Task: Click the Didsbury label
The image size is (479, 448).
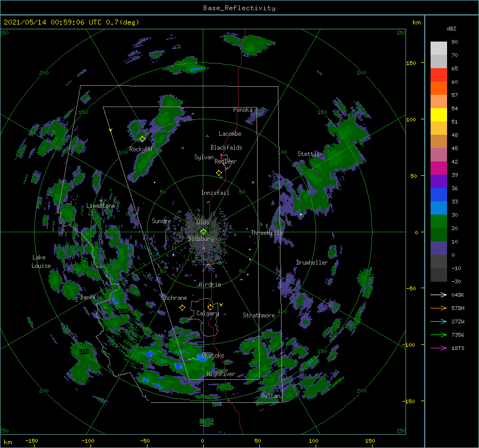Action: 201,239
